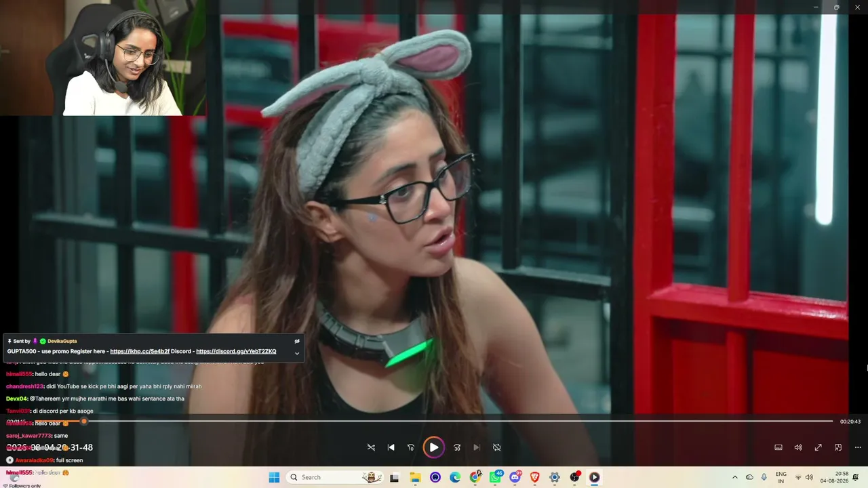Toggle shuffle in the media player

371,447
